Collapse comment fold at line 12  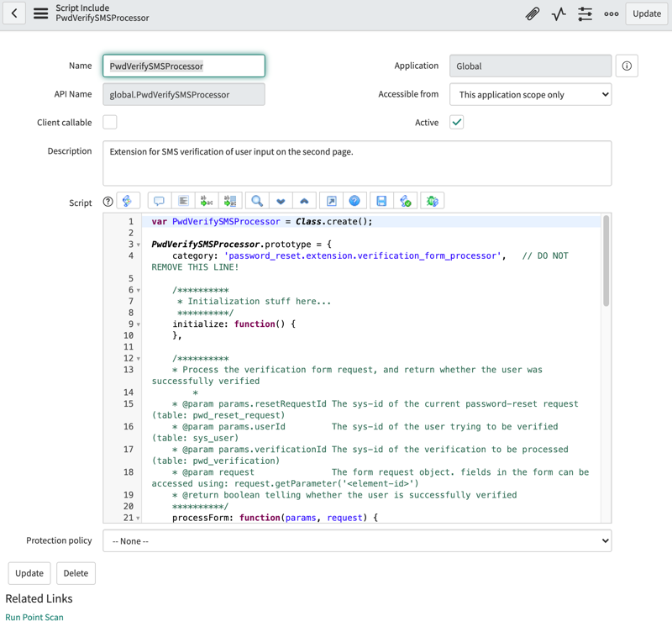tap(138, 359)
